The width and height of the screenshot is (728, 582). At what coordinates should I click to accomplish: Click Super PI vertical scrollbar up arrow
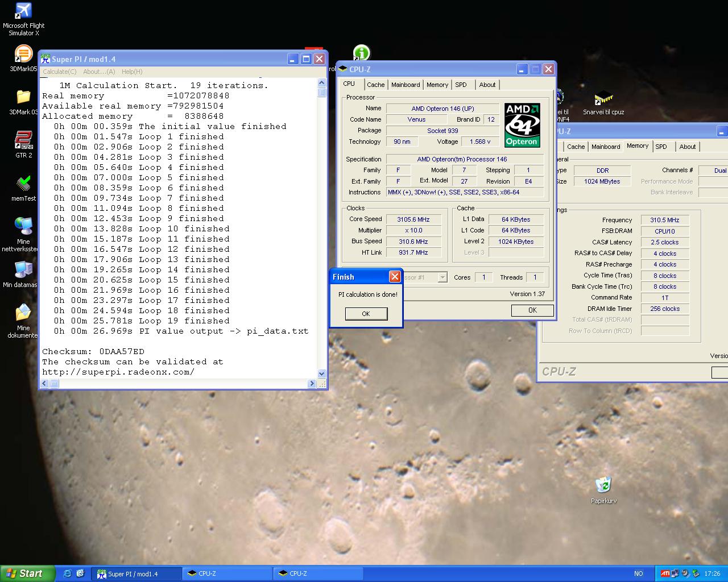pyautogui.click(x=322, y=82)
